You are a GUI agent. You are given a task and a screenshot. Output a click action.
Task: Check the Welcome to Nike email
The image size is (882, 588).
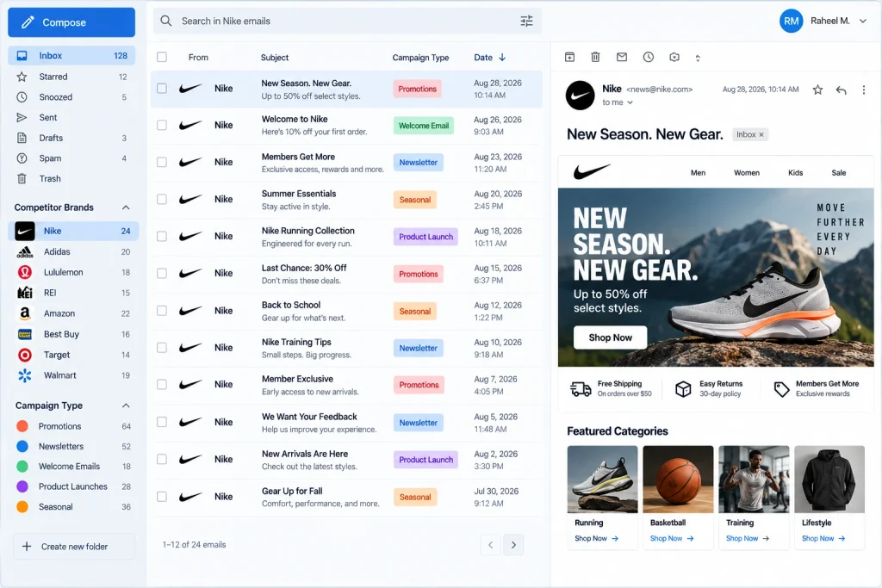[x=162, y=125]
